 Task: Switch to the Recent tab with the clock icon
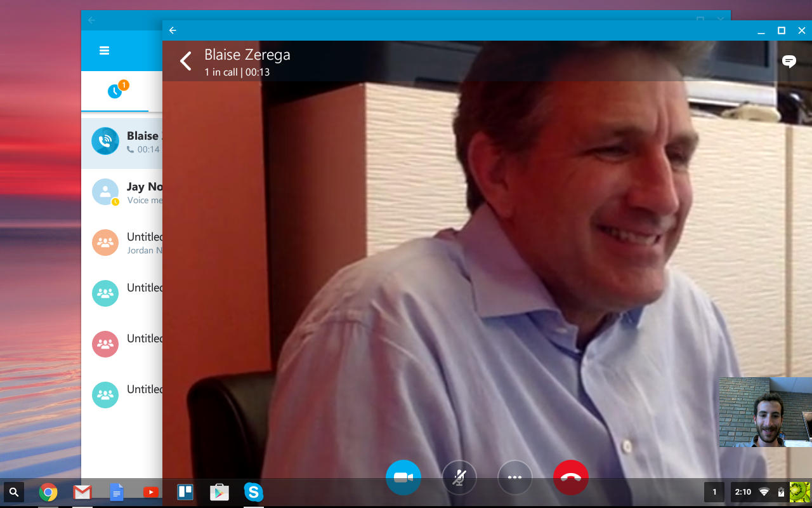tap(115, 91)
